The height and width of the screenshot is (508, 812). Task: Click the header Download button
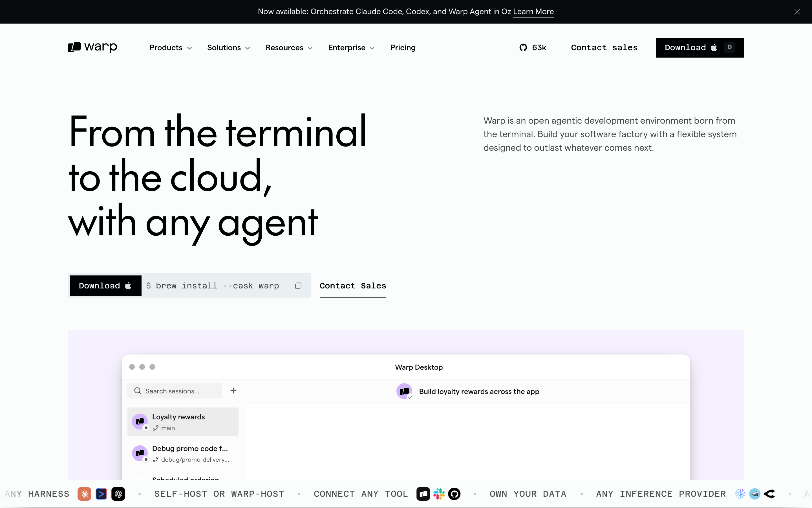coord(700,48)
